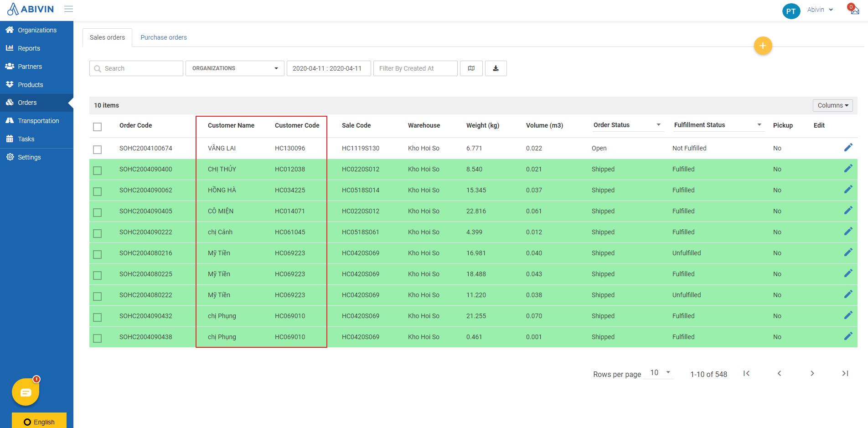
Task: Edit order SOHC2004090400 with pencil icon
Action: point(848,169)
